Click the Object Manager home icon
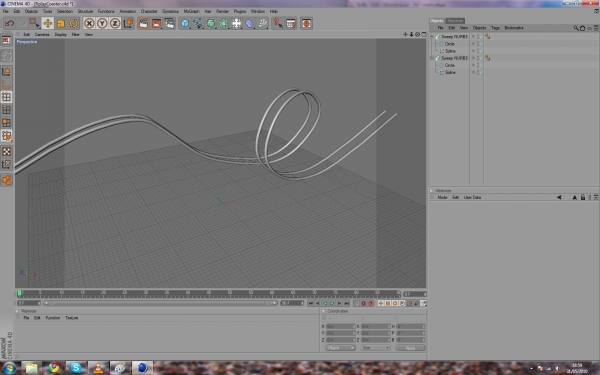Image resolution: width=600 pixels, height=375 pixels. (582, 28)
